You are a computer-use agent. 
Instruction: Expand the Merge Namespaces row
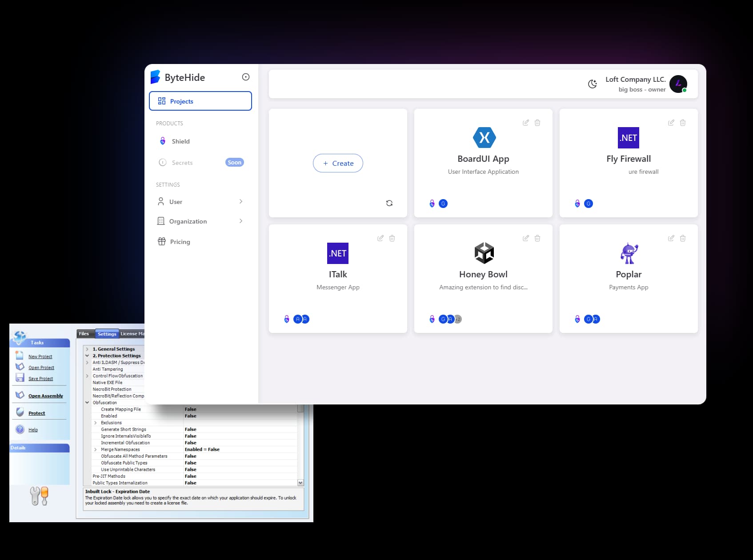coord(95,449)
